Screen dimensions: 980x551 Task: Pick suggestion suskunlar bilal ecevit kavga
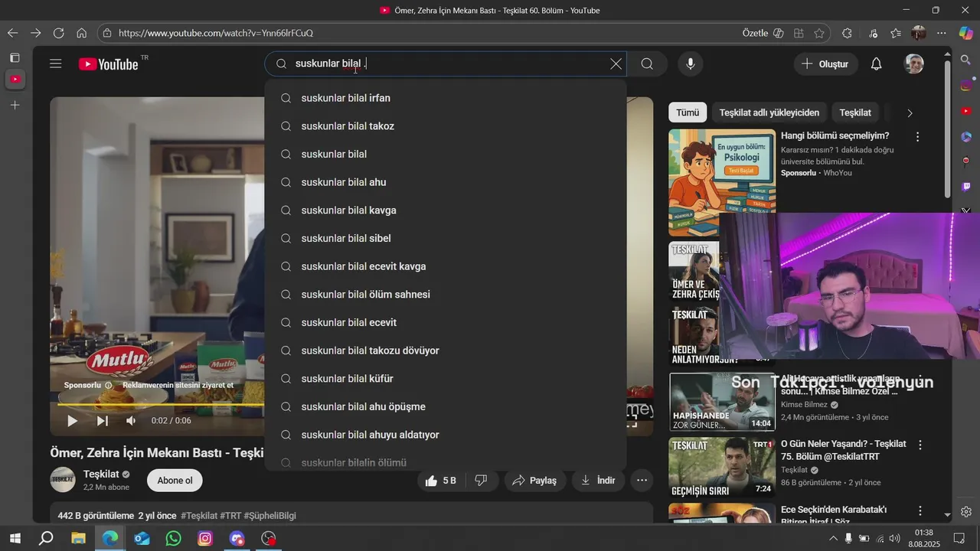(x=446, y=266)
